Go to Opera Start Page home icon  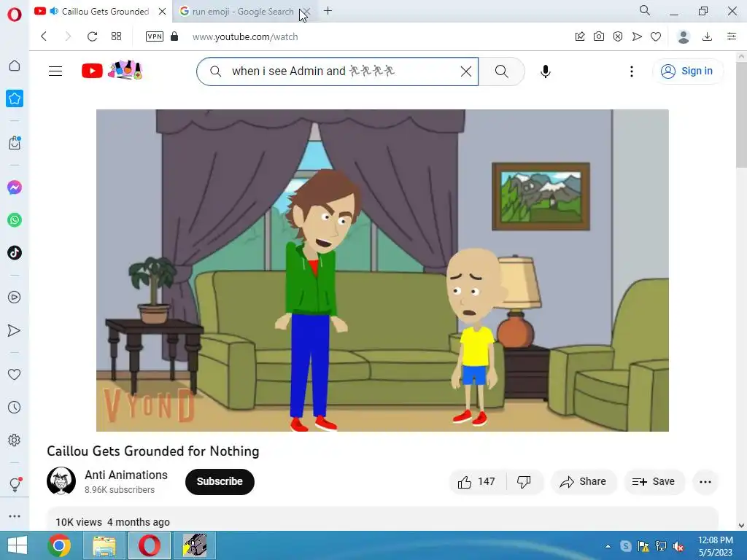15,65
